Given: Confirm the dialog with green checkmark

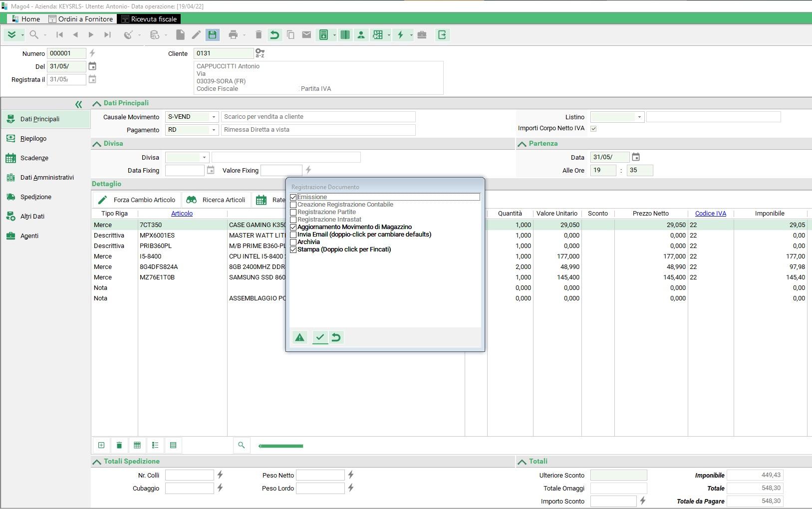Looking at the screenshot, I should pos(320,338).
